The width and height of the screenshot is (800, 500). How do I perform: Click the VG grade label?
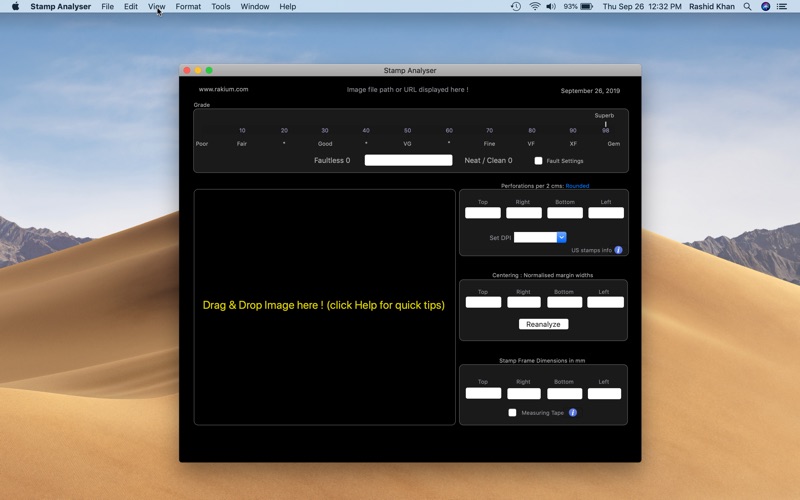coord(407,144)
